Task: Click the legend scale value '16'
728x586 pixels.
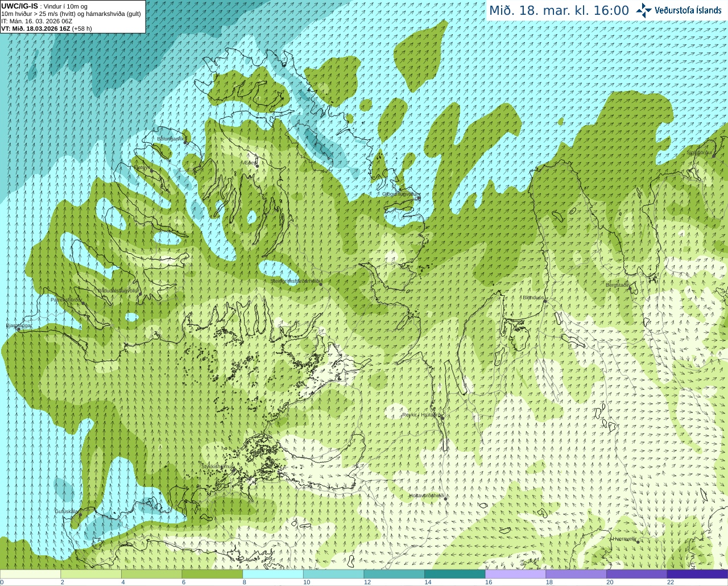Action: coord(489,582)
